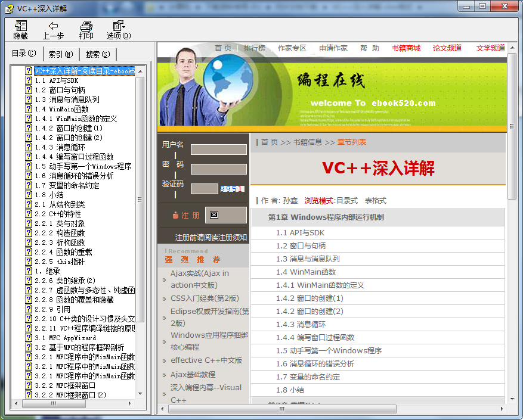Switch to the 搜索 (Search) tab
Screen dimensions: 523x420
point(97,54)
